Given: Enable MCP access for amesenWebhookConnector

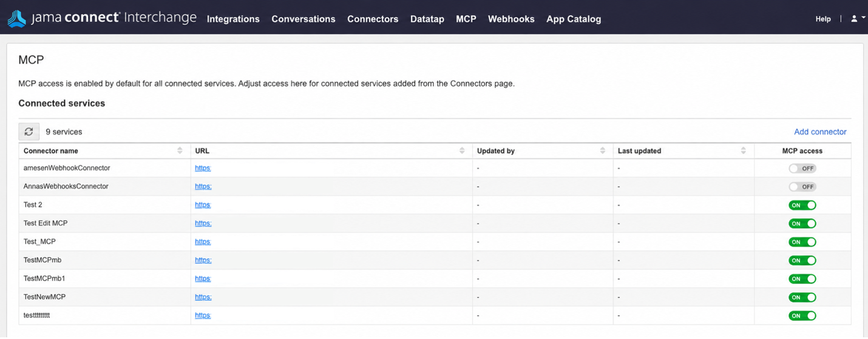Looking at the screenshot, I should pos(802,169).
